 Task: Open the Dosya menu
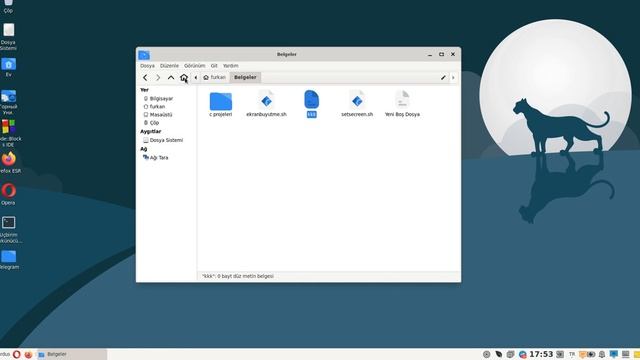pos(147,66)
